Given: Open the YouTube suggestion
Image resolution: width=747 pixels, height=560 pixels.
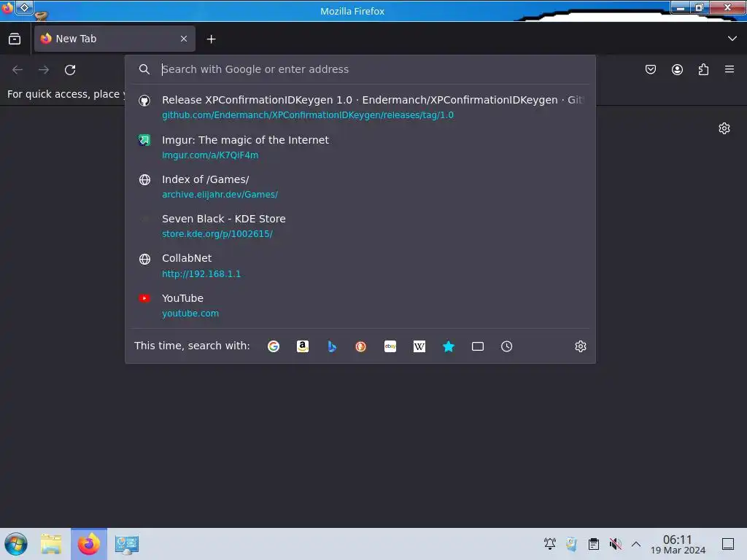Looking at the screenshot, I should (x=360, y=306).
